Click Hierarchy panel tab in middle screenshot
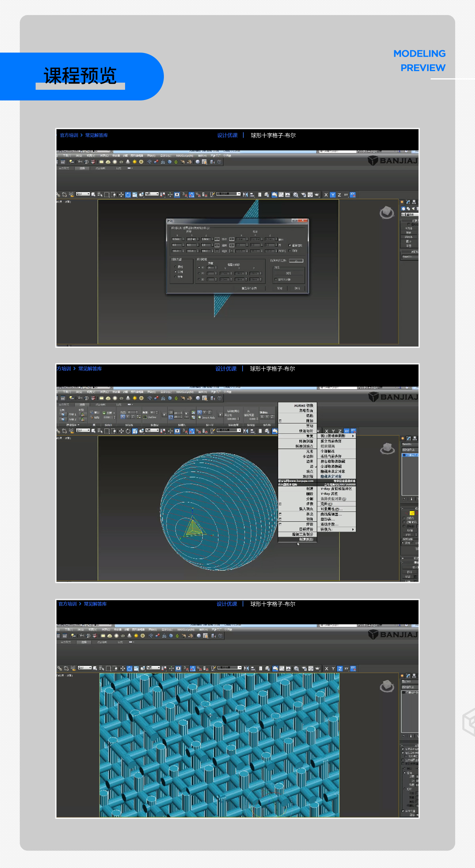475x868 pixels. [x=414, y=438]
